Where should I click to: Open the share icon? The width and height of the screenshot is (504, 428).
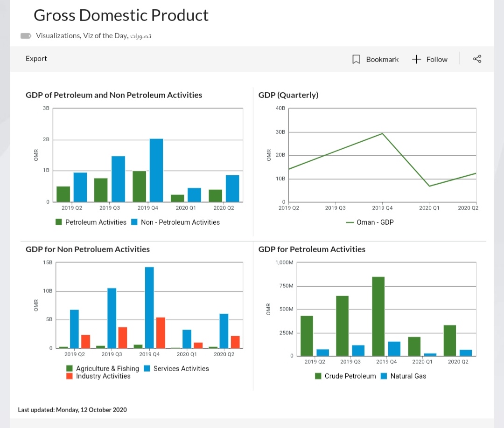point(477,59)
